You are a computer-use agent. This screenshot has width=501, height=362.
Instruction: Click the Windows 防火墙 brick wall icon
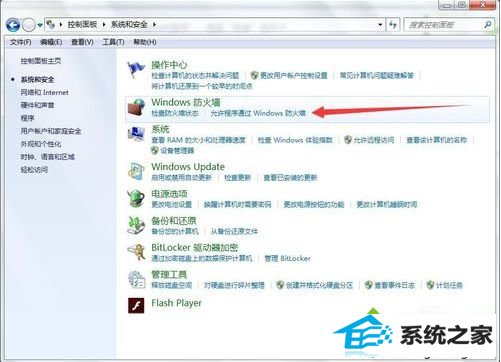point(136,107)
